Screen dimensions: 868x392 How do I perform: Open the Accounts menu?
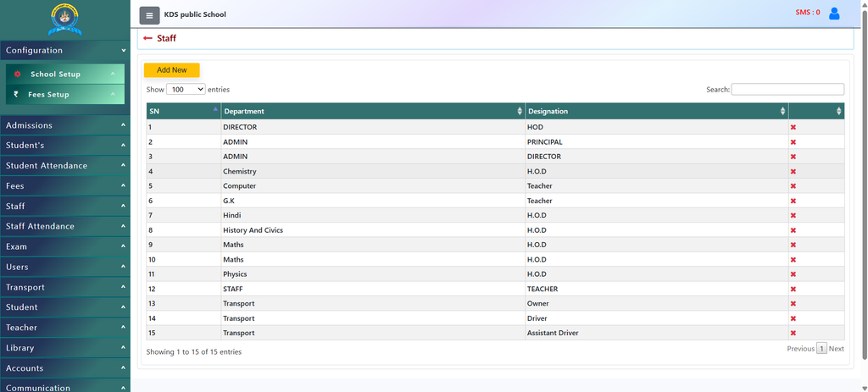pyautogui.click(x=64, y=368)
